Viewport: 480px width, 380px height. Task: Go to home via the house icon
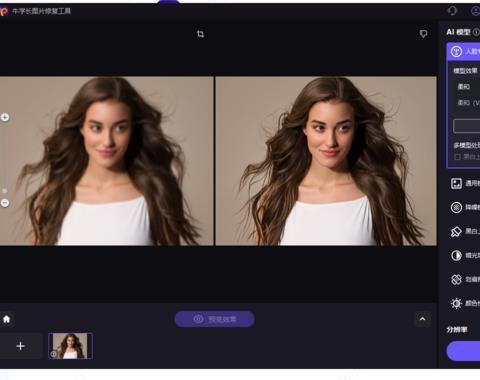(x=6, y=319)
